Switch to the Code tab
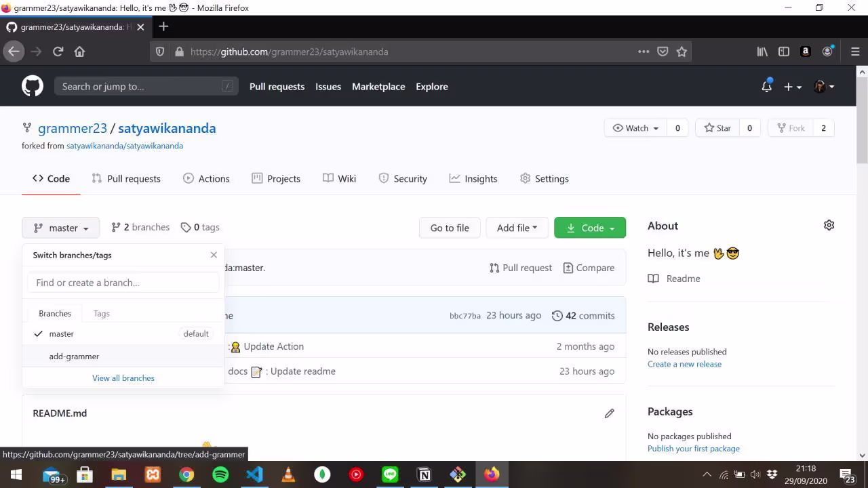The width and height of the screenshot is (868, 488). coord(51,178)
